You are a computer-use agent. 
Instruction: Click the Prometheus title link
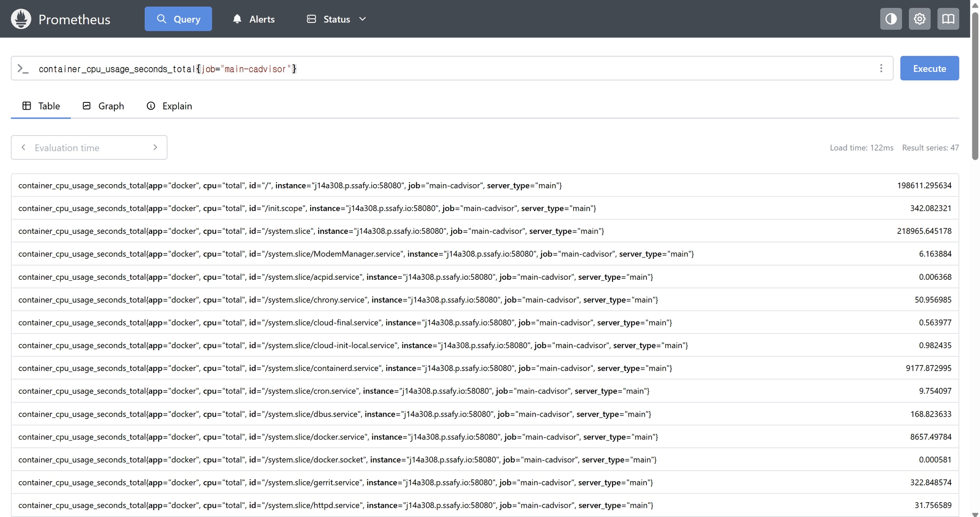coord(74,19)
